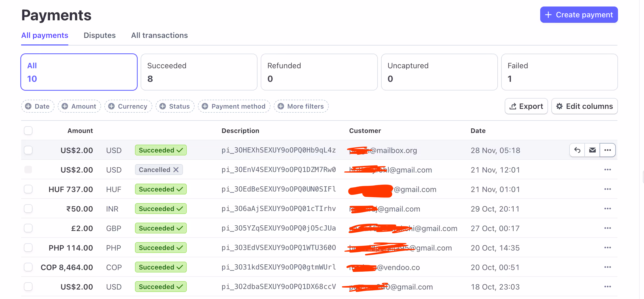Screen dimensions: 644x299
Task: Click the refund arrow icon on first payment
Action: 577,150
